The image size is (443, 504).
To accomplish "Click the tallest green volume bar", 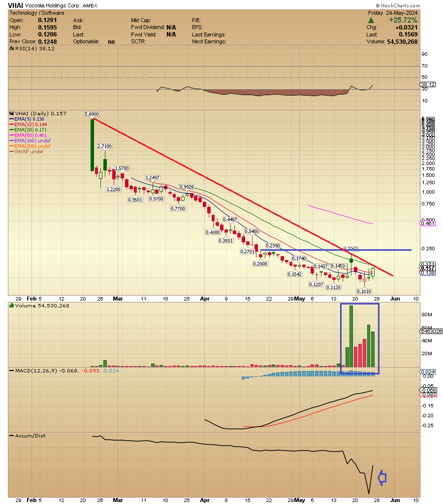I will (x=351, y=336).
